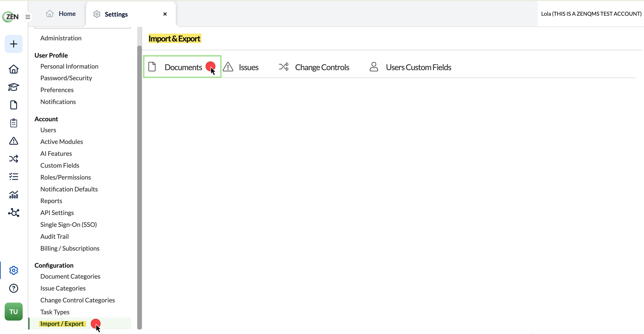
Task: Open the Training graduation cap icon
Action: 13,87
